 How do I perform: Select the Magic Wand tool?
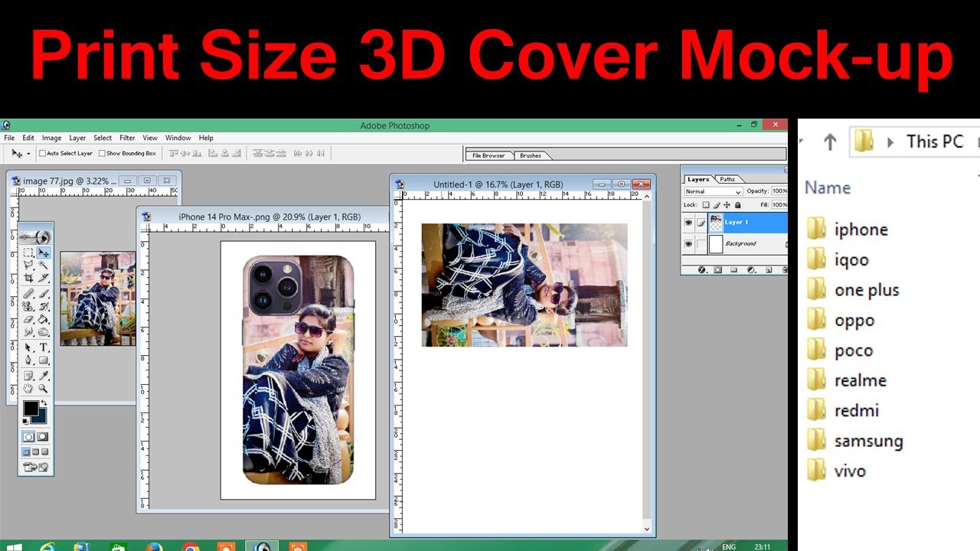44,265
